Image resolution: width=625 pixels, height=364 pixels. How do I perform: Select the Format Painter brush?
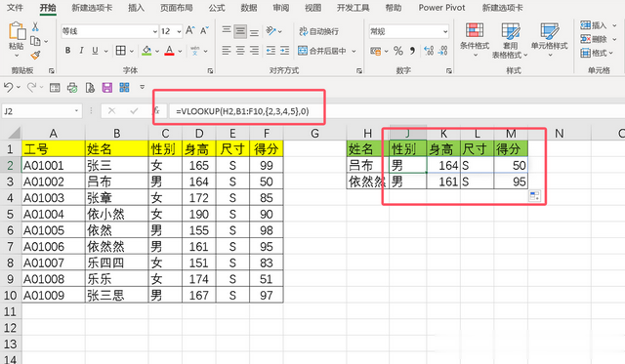point(35,55)
